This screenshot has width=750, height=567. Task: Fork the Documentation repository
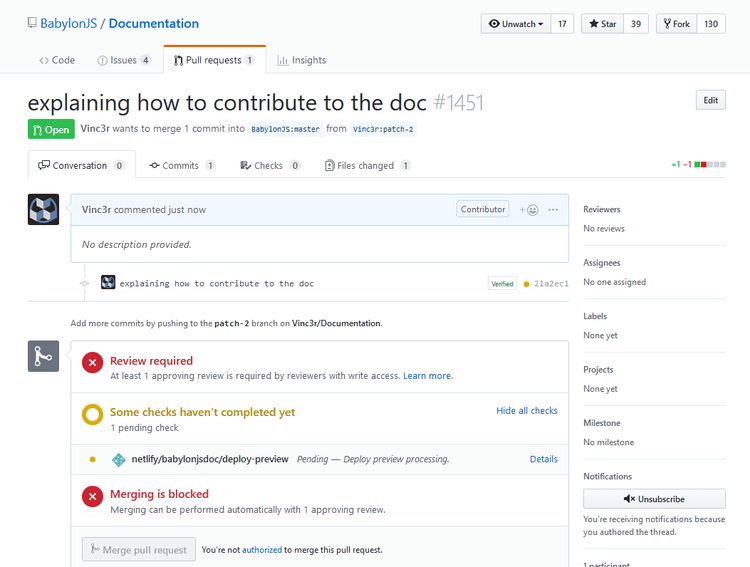tap(676, 24)
